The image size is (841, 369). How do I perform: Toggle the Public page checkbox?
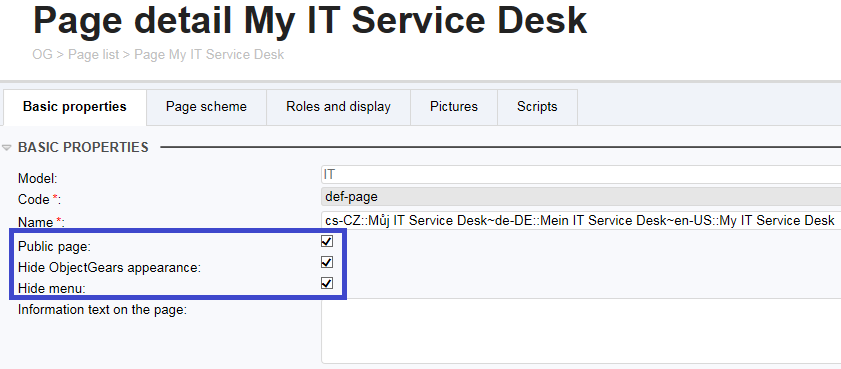[x=327, y=241]
